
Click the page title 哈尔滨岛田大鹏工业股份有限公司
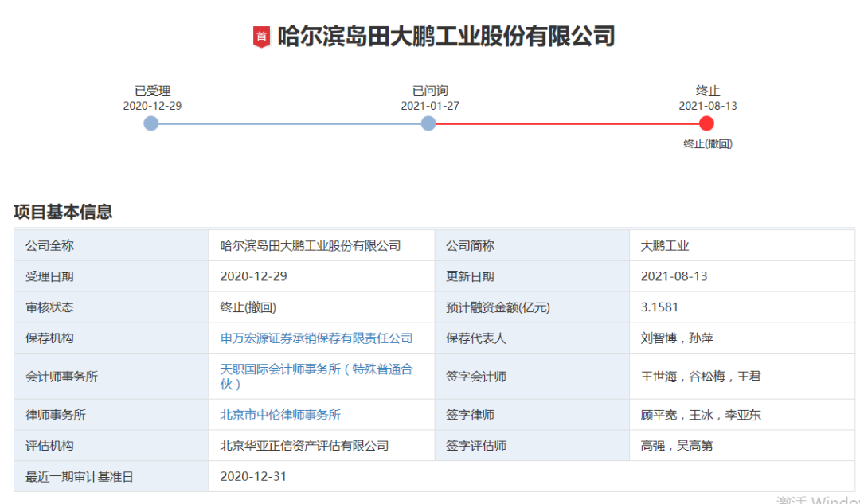tap(447, 36)
